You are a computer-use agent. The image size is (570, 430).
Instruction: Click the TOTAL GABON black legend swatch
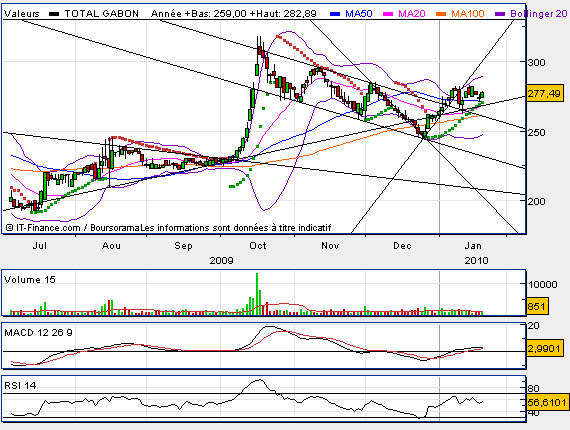click(x=54, y=14)
